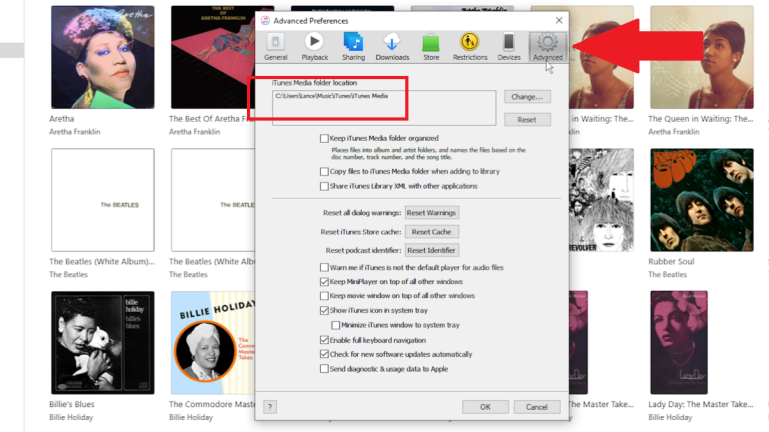
Task: Click the help question mark button
Action: (270, 407)
